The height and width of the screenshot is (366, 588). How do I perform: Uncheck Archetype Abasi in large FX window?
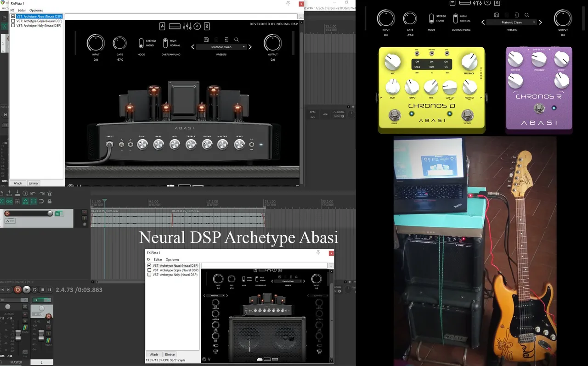(x=13, y=17)
